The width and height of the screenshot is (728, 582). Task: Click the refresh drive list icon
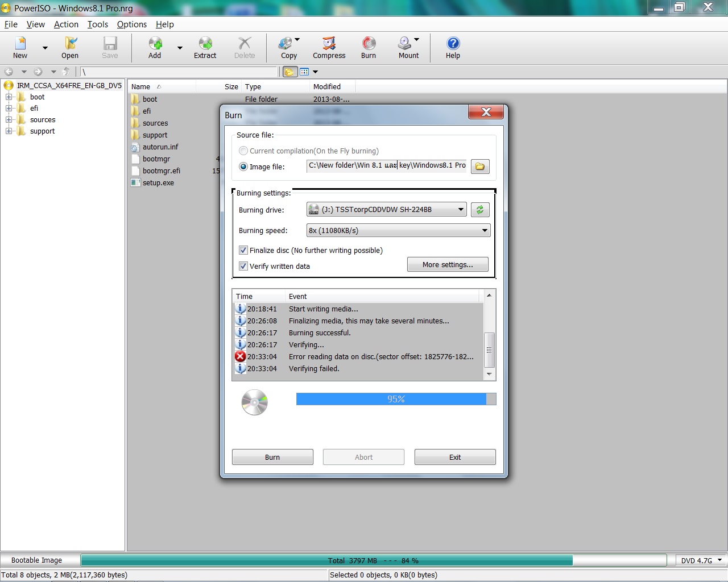480,210
